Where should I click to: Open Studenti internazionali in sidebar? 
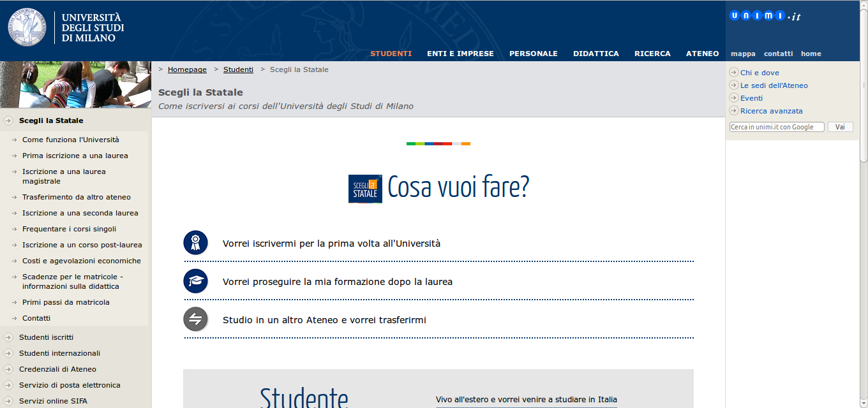pyautogui.click(x=59, y=353)
